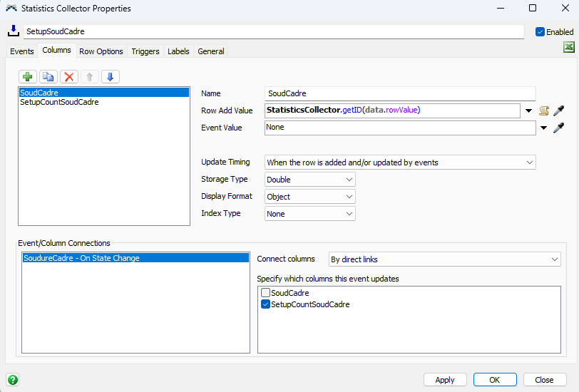The image size is (579, 392).
Task: Open code editor scroll icon for Row Add Value
Action: pos(544,110)
